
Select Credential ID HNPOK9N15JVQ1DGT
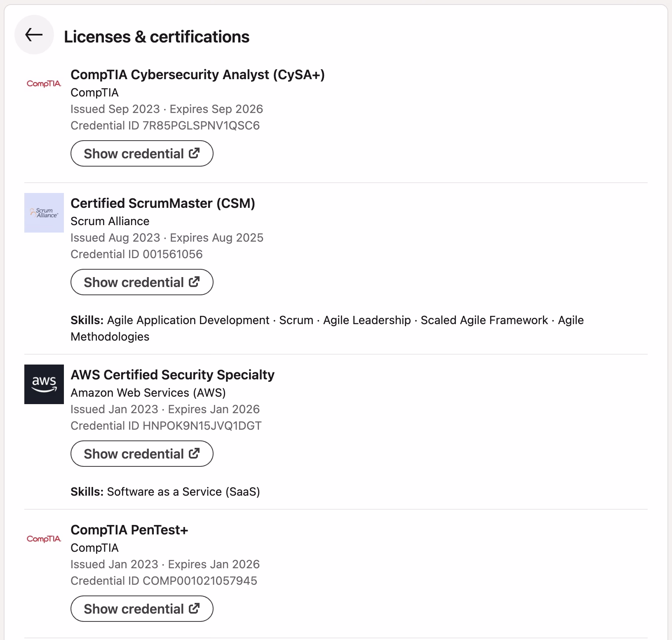[x=166, y=426]
